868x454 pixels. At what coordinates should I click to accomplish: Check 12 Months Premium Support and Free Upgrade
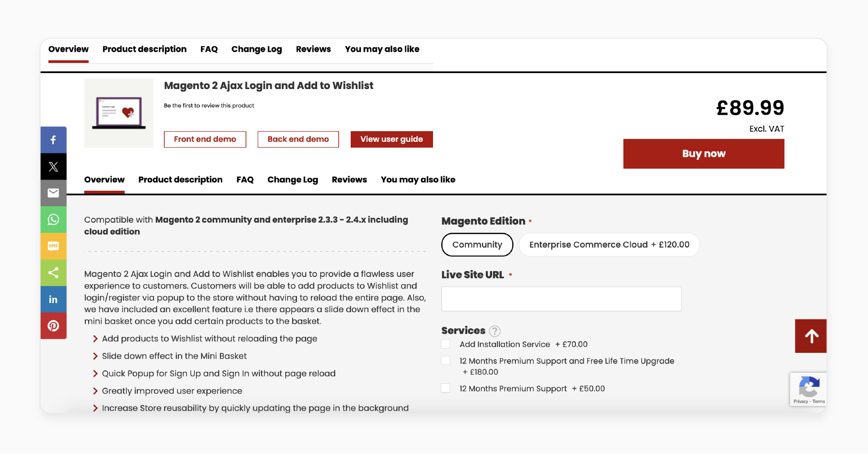446,361
